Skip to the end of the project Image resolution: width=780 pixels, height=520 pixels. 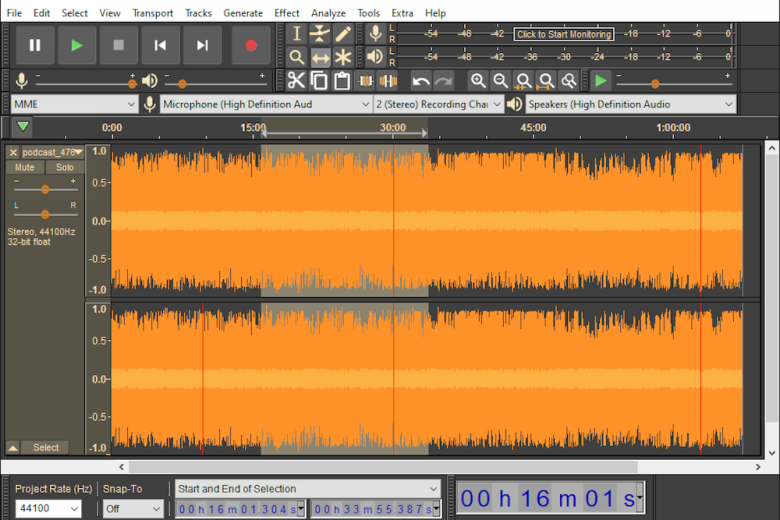click(202, 45)
